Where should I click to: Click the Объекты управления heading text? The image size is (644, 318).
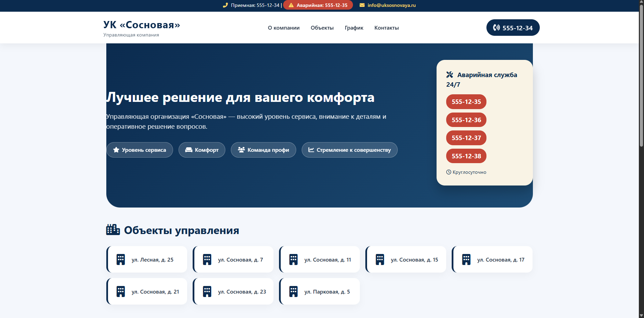[x=181, y=230]
